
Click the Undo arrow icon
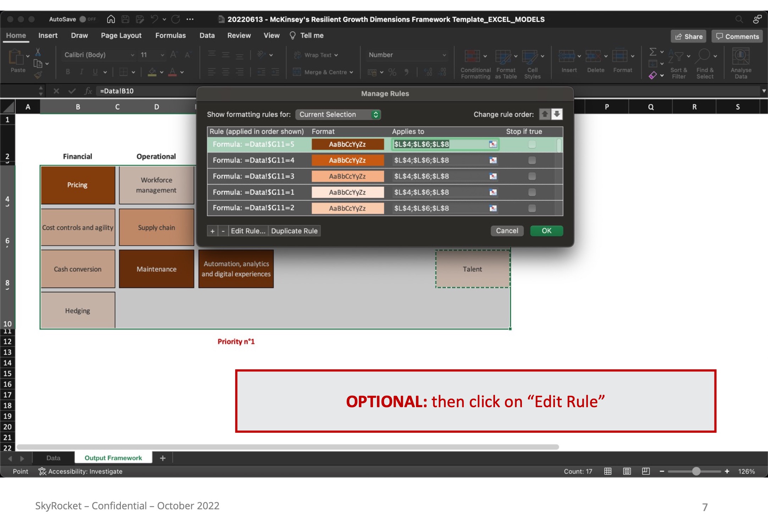coord(154,19)
